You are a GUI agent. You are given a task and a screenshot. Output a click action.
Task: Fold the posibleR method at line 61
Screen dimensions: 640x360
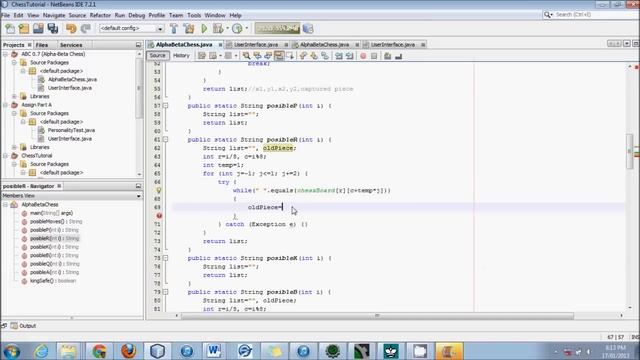pos(165,140)
